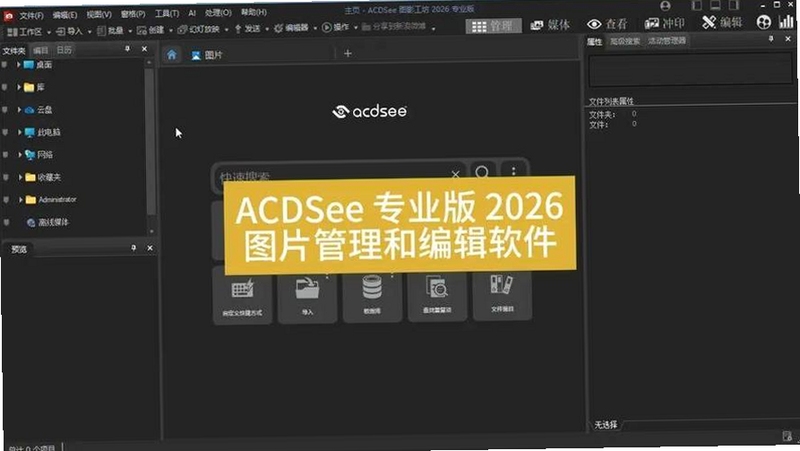This screenshot has width=800, height=451.
Task: Click the quick search magnifier icon
Action: click(482, 173)
